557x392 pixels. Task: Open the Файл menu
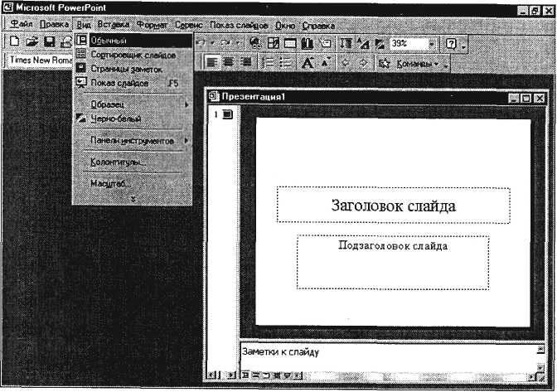pyautogui.click(x=22, y=25)
